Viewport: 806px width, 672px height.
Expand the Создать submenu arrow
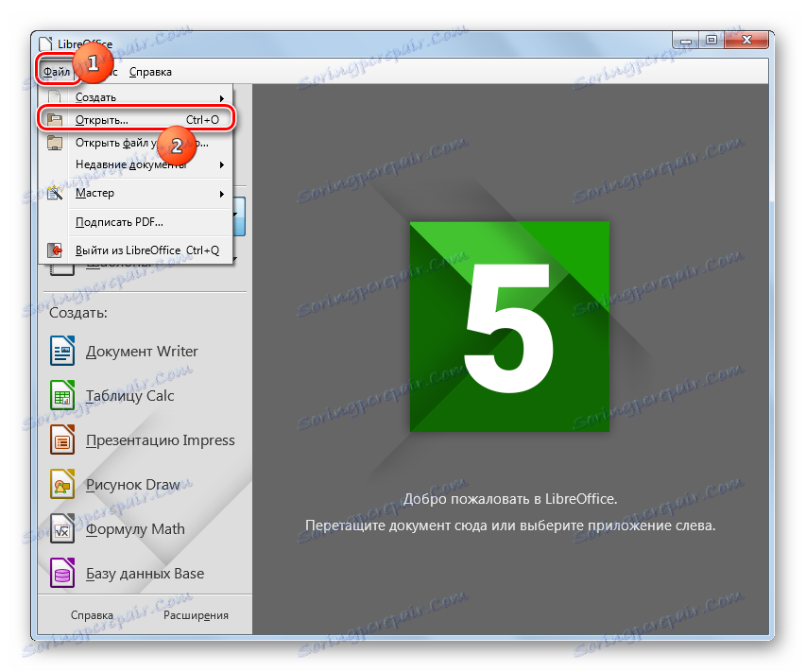[222, 97]
